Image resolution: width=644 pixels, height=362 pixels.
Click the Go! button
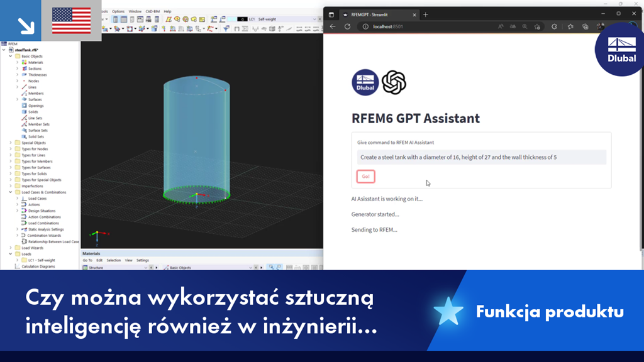pos(365,177)
